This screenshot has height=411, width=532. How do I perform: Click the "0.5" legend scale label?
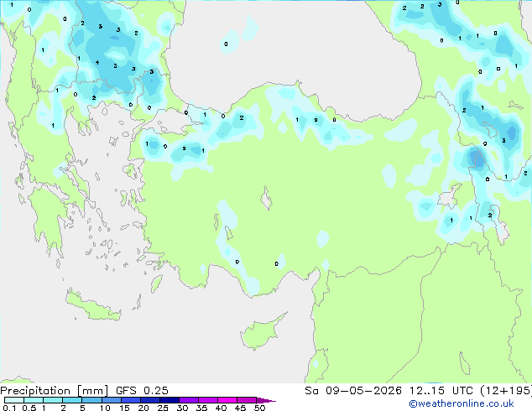pos(29,408)
